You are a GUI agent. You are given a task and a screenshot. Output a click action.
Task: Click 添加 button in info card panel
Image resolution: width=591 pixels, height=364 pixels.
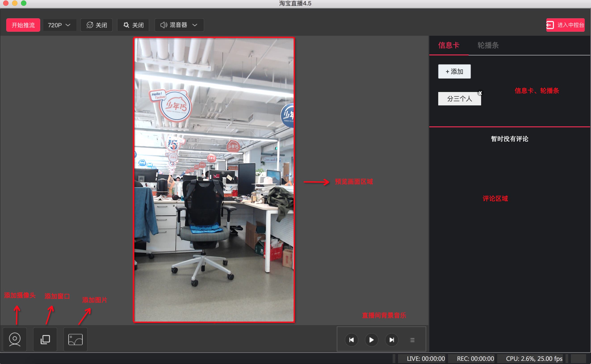454,71
